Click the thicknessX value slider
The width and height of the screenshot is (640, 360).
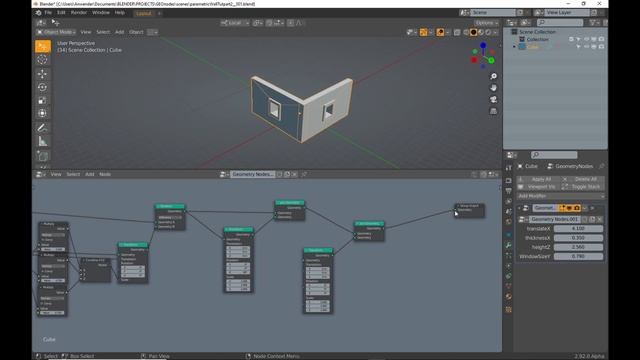click(578, 238)
